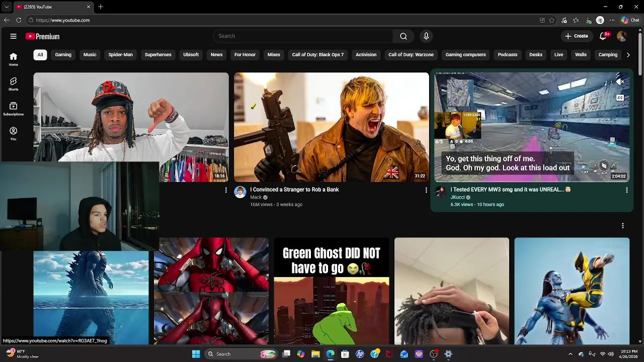The height and width of the screenshot is (362, 644).
Task: Show hidden system tray icons
Action: coord(570,354)
